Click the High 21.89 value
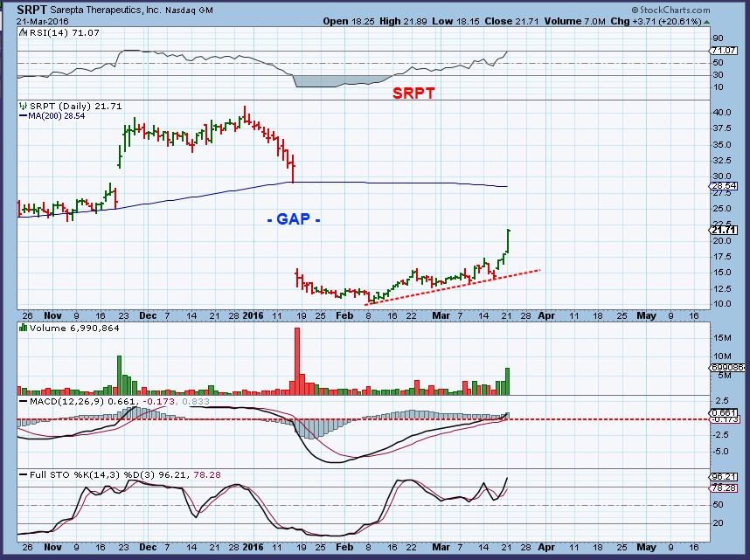 pyautogui.click(x=403, y=22)
